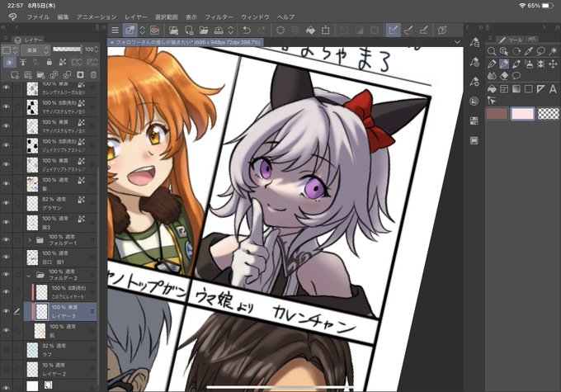Image resolution: width=561 pixels, height=392 pixels.
Task: Hide the 服3 layer eye icon
Action: [6, 222]
